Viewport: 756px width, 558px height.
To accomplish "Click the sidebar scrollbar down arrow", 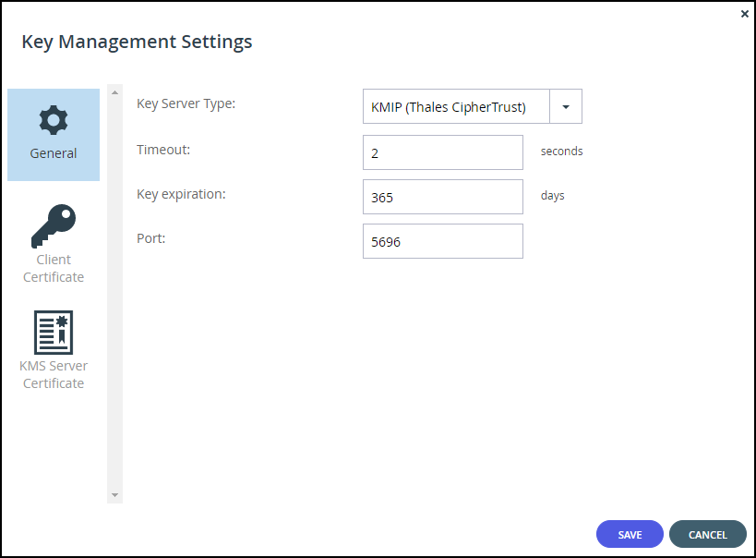I will [114, 495].
